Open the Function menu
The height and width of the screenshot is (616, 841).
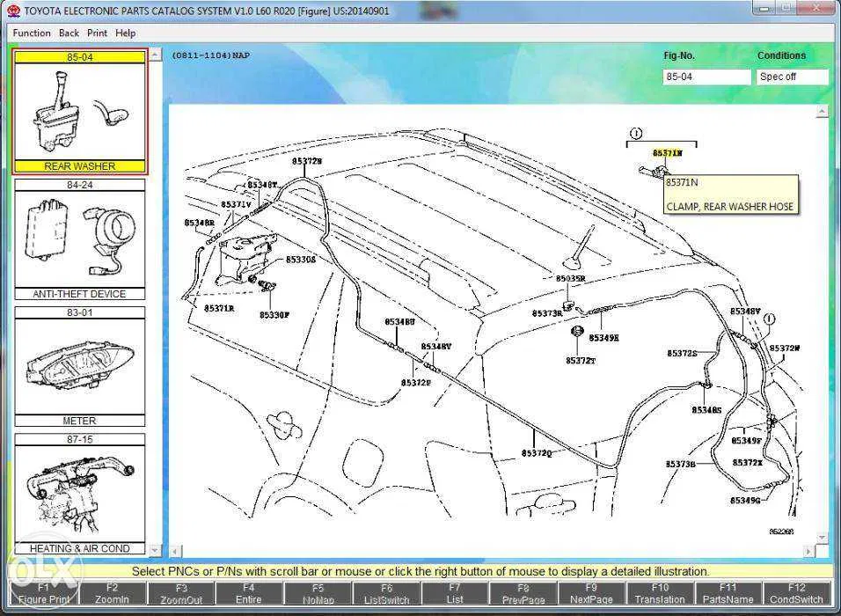[x=32, y=33]
